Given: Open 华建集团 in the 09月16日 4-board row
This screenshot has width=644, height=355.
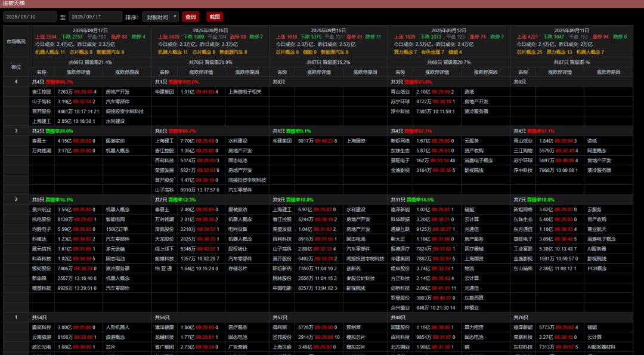Looking at the screenshot, I should pyautogui.click(x=165, y=92).
